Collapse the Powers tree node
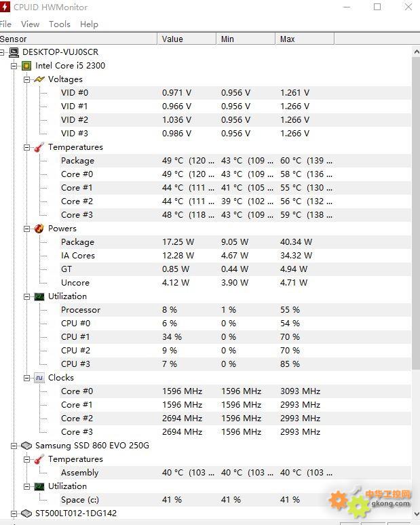Image resolution: width=420 pixels, height=525 pixels. point(26,229)
